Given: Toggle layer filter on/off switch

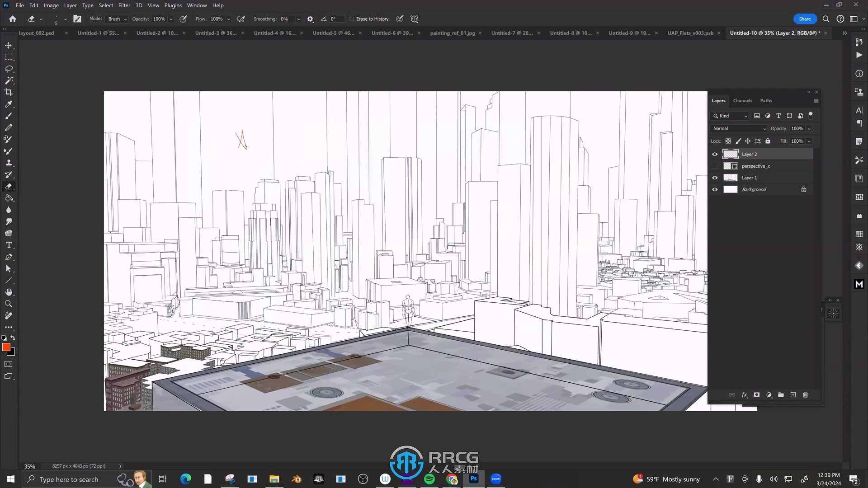Looking at the screenshot, I should coord(811,115).
